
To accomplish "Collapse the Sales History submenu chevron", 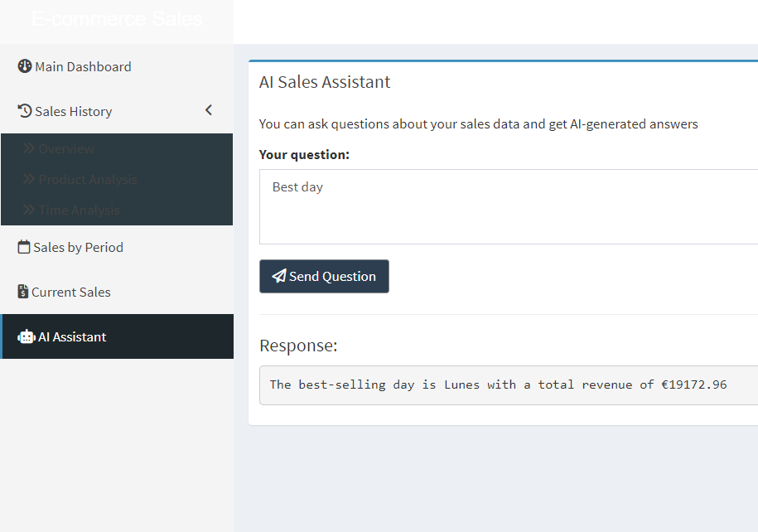I will pos(209,110).
